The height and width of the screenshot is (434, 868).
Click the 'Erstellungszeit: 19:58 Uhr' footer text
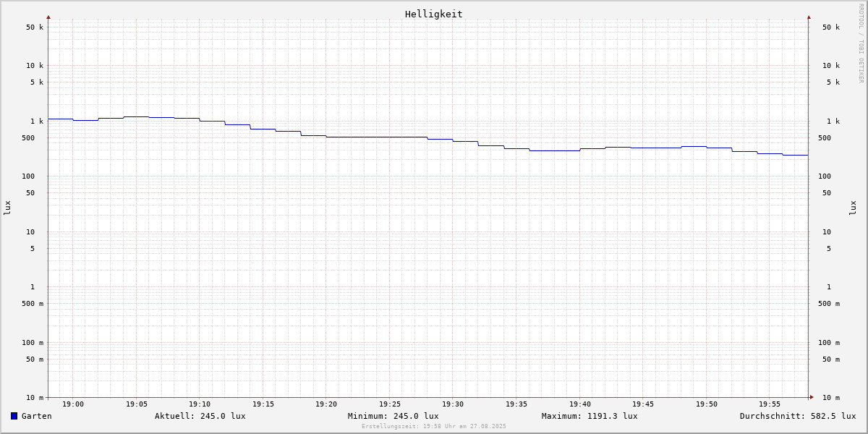pyautogui.click(x=434, y=426)
